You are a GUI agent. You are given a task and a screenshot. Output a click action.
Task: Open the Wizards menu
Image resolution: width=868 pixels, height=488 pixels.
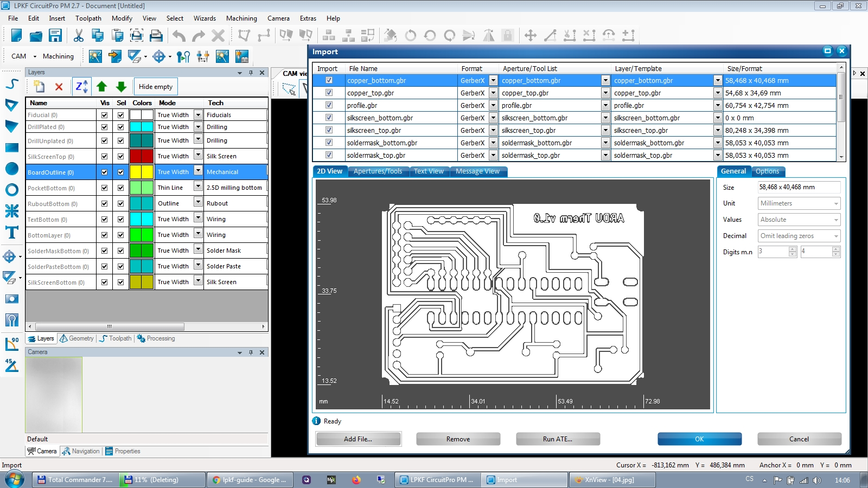(205, 18)
